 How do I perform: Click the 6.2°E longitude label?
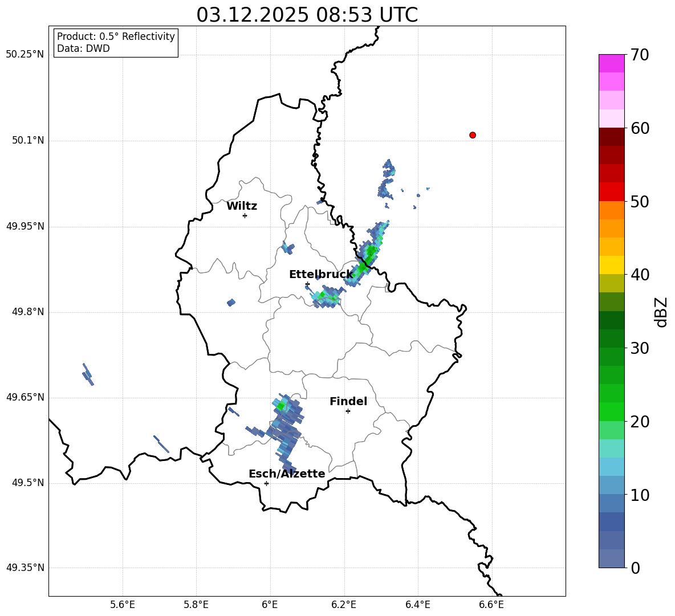(x=344, y=605)
